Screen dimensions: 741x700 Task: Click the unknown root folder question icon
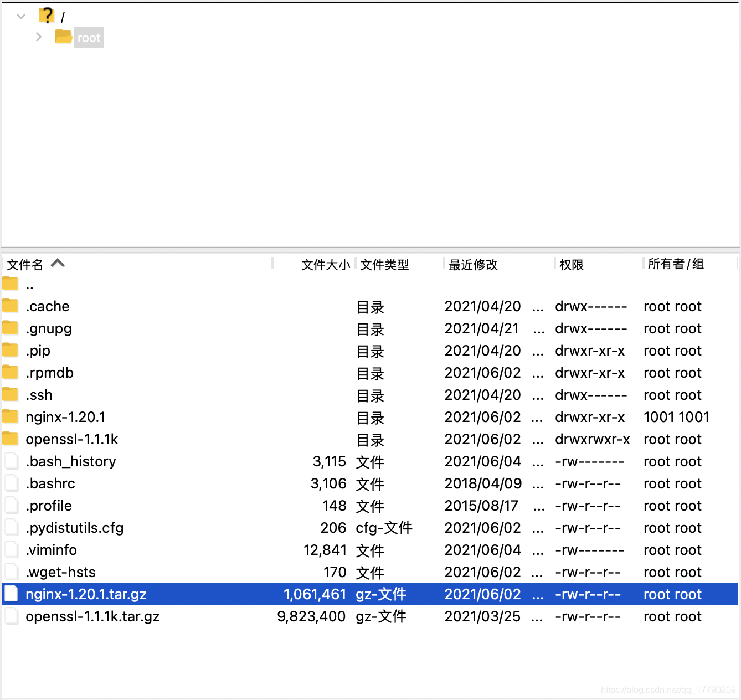47,16
